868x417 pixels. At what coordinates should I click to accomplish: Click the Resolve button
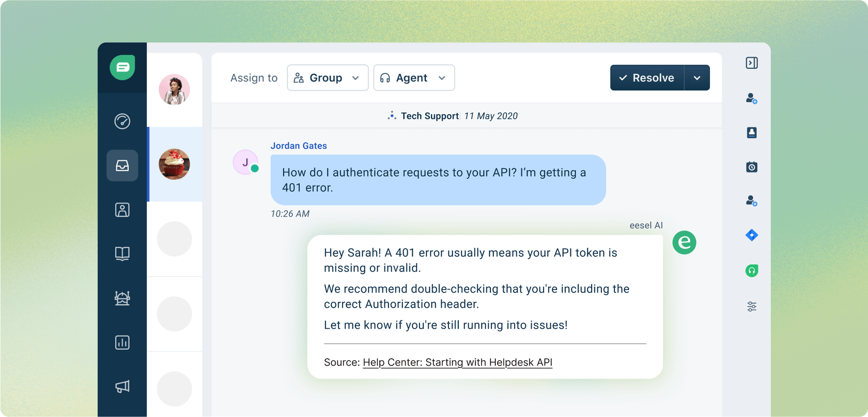[647, 78]
